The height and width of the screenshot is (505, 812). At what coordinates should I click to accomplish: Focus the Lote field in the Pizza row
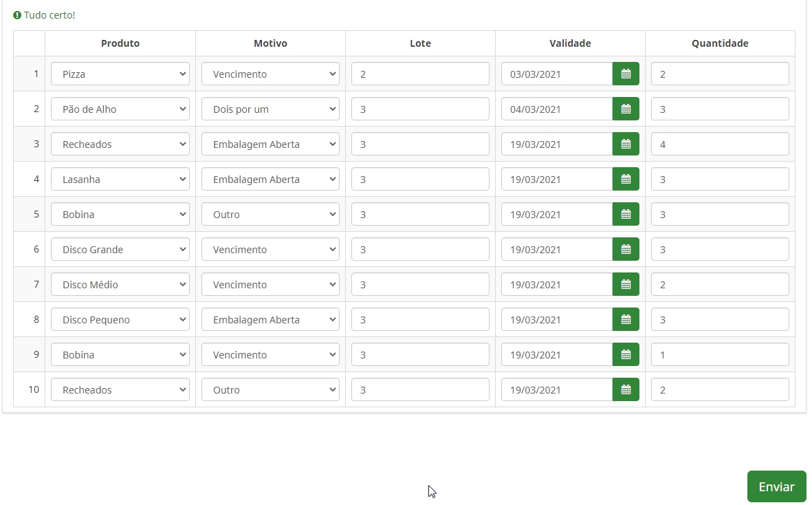coord(420,74)
